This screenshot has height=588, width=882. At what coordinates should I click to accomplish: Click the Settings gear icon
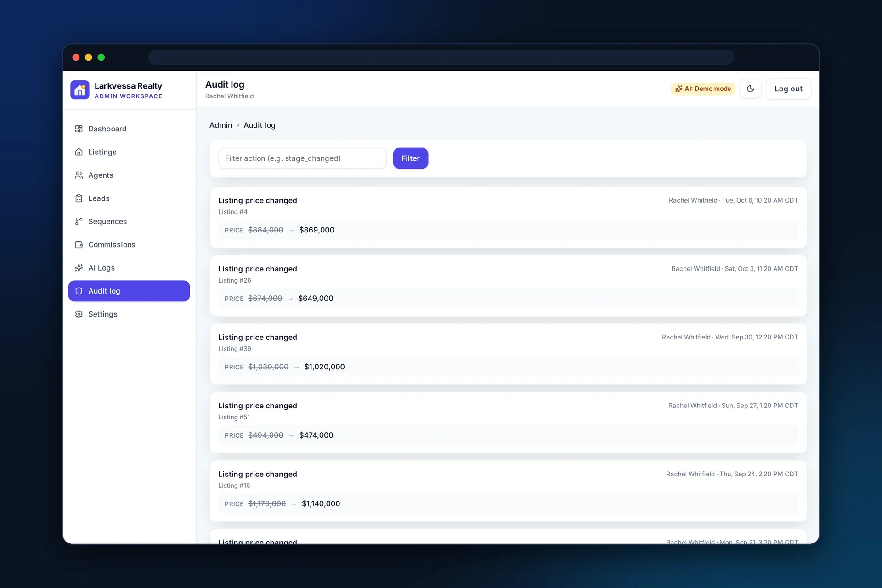point(79,314)
